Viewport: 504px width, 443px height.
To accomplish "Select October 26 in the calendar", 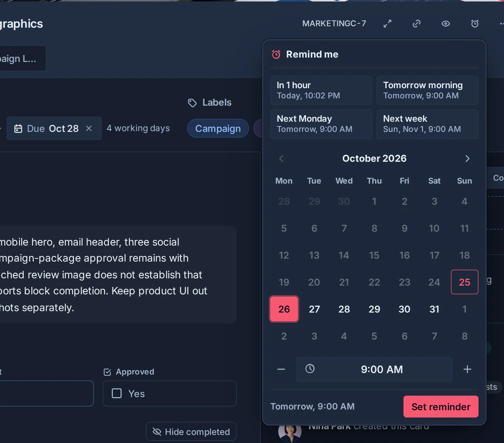I will (x=284, y=309).
